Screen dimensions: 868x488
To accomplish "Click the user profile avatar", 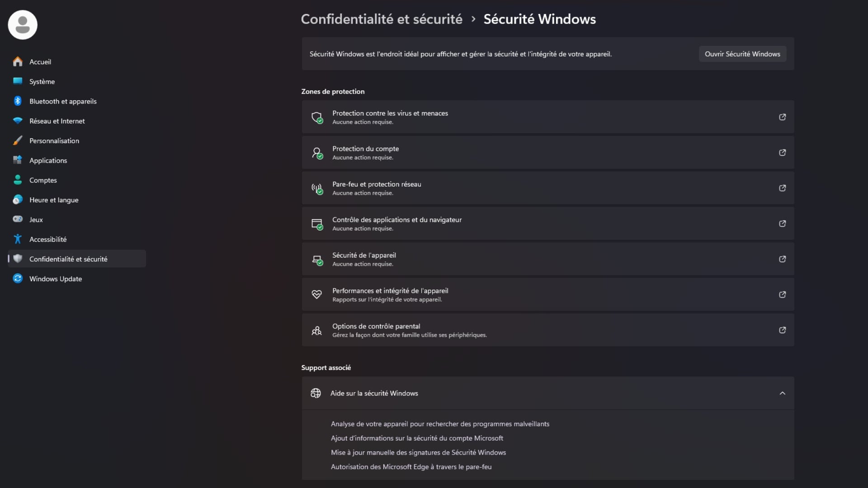I will coord(22,24).
